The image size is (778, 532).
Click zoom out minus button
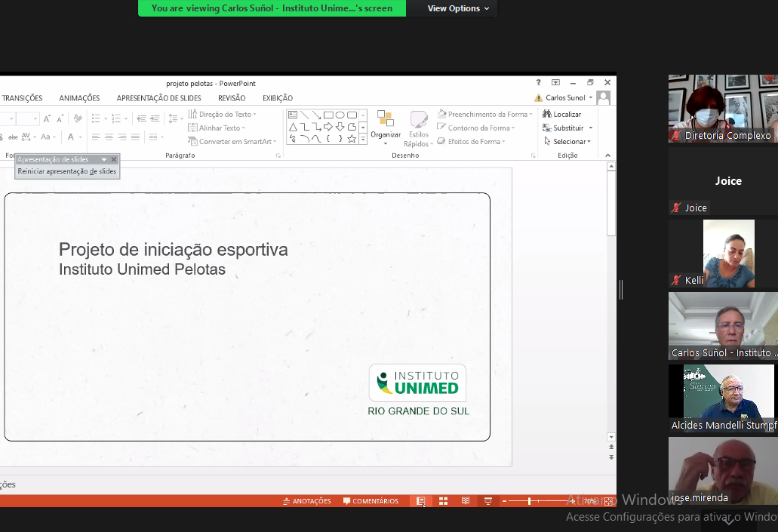pos(504,501)
